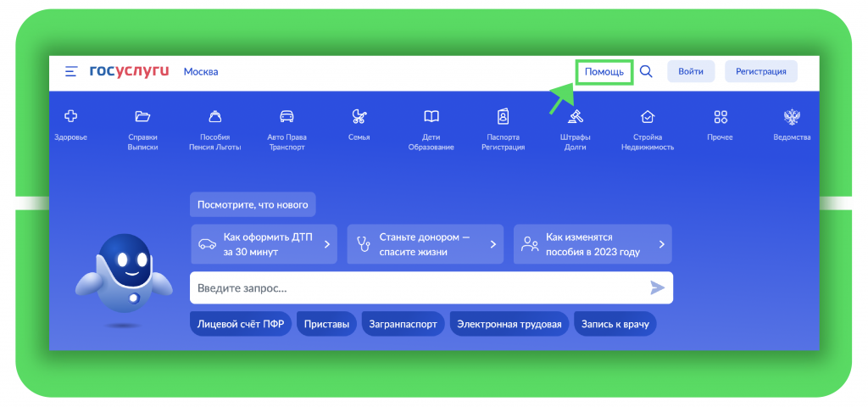The image size is (868, 407).
Task: Click the Справки Выписки folder icon
Action: click(142, 116)
